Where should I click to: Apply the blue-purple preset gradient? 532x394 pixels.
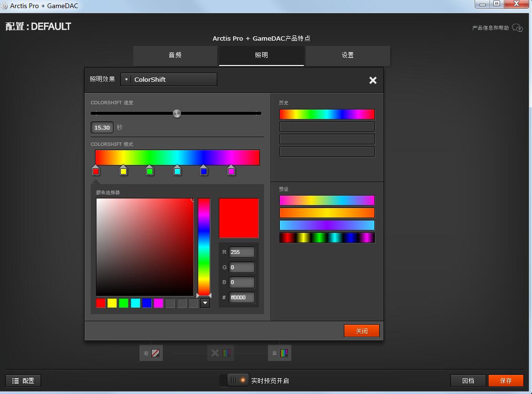327,225
